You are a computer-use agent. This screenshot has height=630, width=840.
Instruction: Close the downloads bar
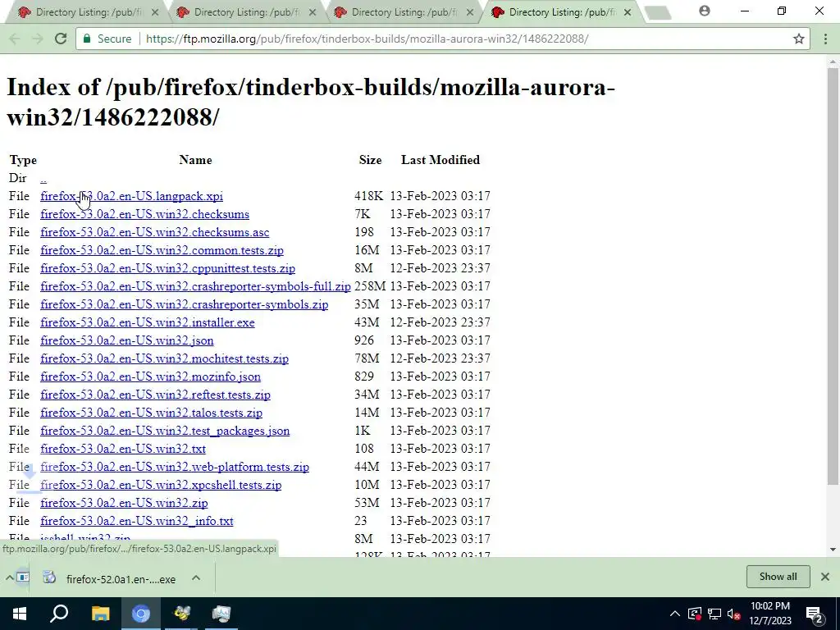click(x=825, y=577)
